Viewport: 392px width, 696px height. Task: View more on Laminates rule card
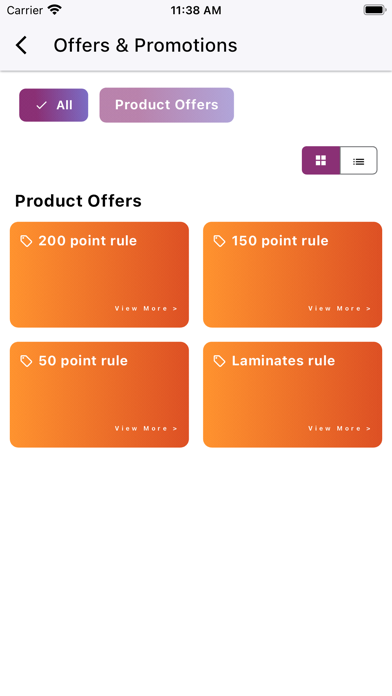point(340,428)
